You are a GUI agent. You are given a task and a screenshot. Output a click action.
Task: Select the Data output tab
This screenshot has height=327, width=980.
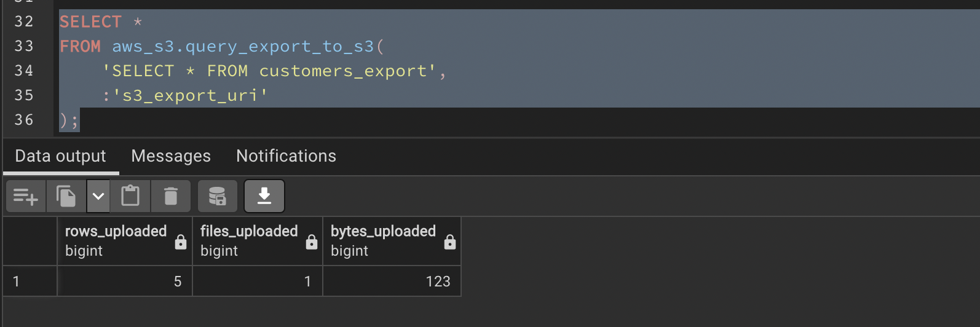pos(60,156)
